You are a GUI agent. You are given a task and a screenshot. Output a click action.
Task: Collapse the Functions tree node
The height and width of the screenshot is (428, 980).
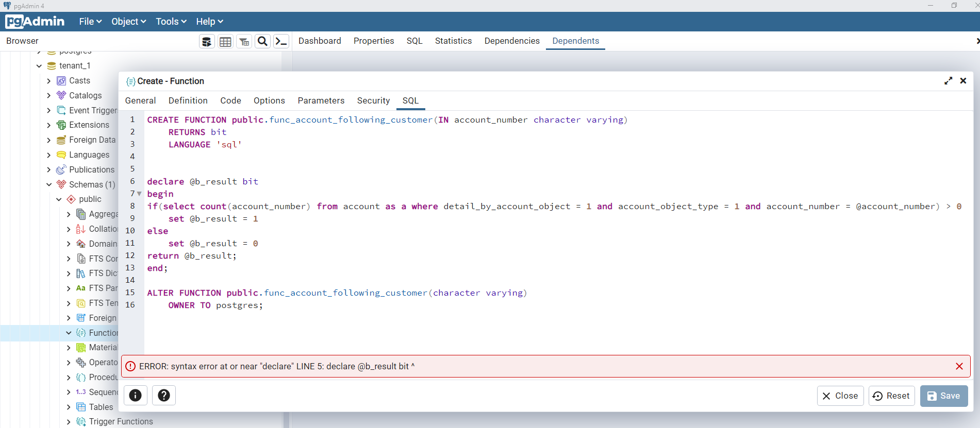[x=69, y=333]
